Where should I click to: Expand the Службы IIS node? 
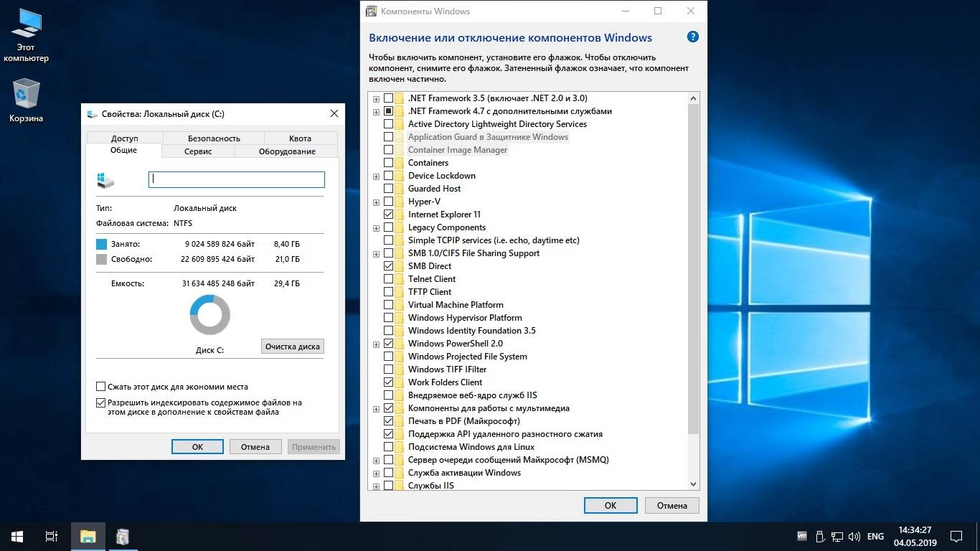point(376,486)
